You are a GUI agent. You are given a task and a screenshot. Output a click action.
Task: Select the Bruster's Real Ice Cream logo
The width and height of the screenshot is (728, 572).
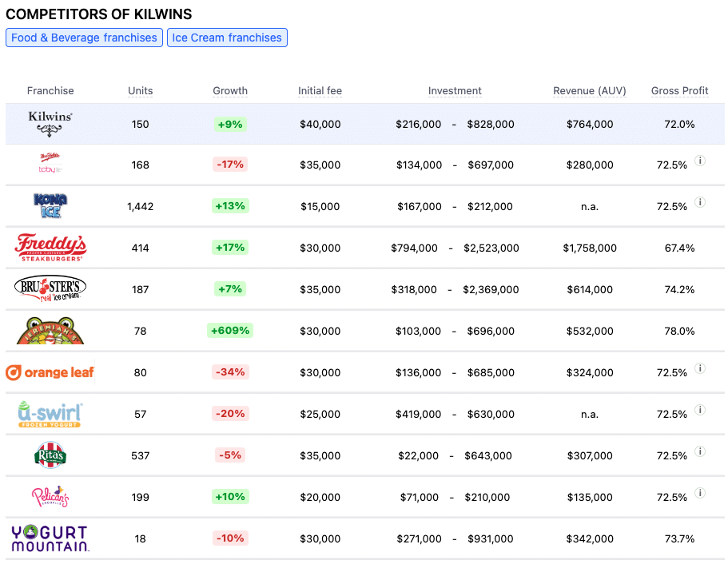click(x=50, y=288)
